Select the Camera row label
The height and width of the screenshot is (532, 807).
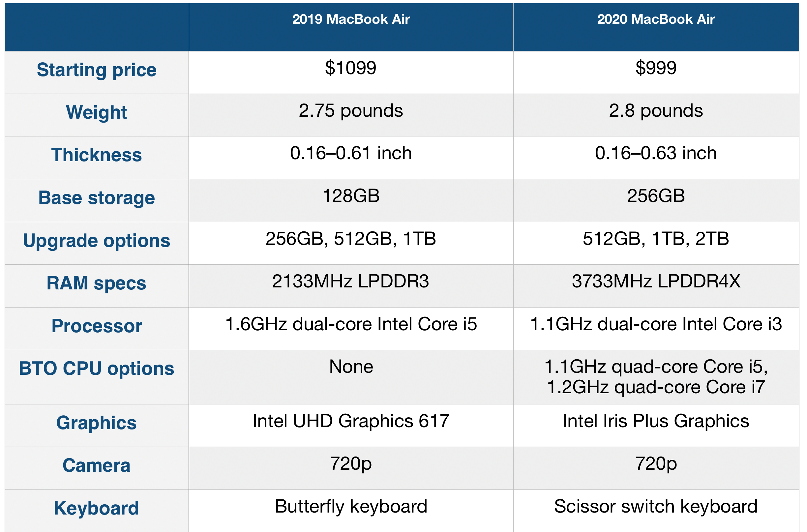coord(97,465)
